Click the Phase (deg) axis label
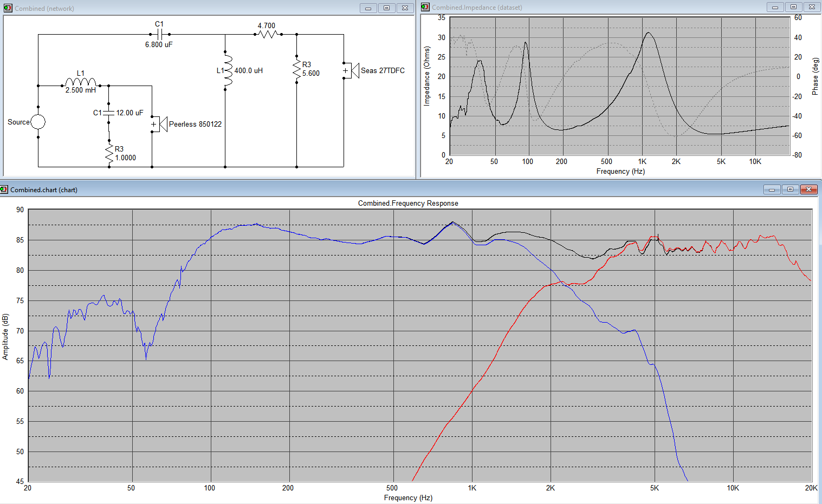This screenshot has height=504, width=822. coord(815,76)
